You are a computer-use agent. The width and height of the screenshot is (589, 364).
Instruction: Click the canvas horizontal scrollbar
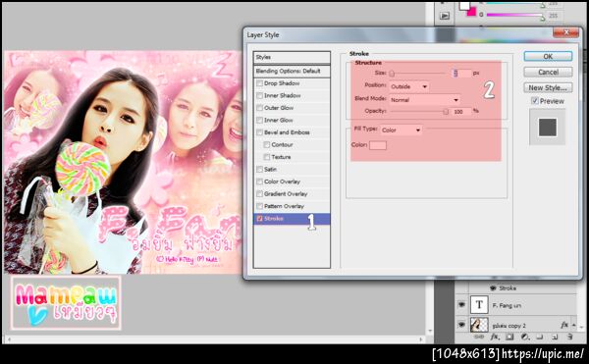214,339
